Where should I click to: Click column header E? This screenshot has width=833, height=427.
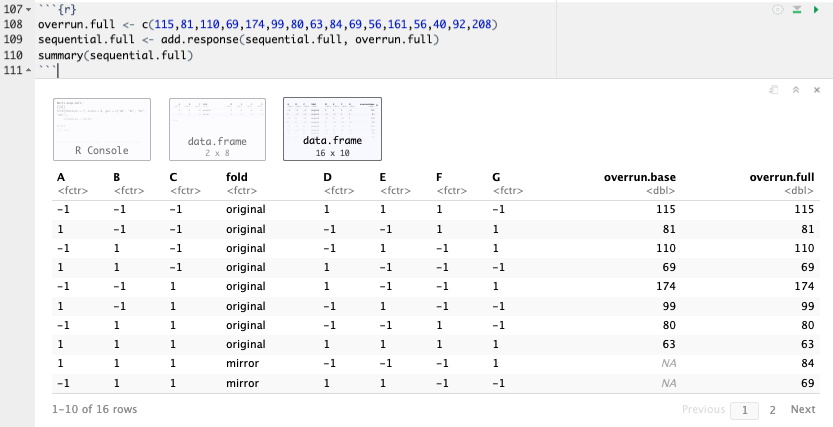tap(382, 177)
